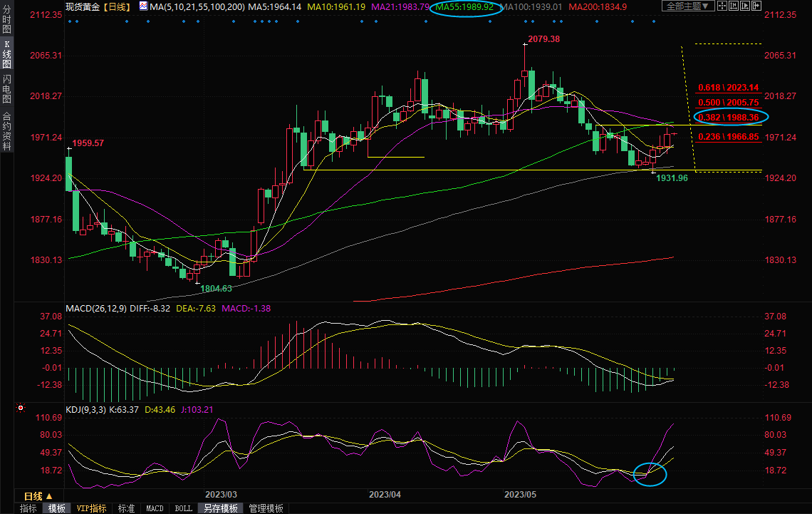
Task: Switch to the 指标 bottom tab
Action: pyautogui.click(x=28, y=508)
